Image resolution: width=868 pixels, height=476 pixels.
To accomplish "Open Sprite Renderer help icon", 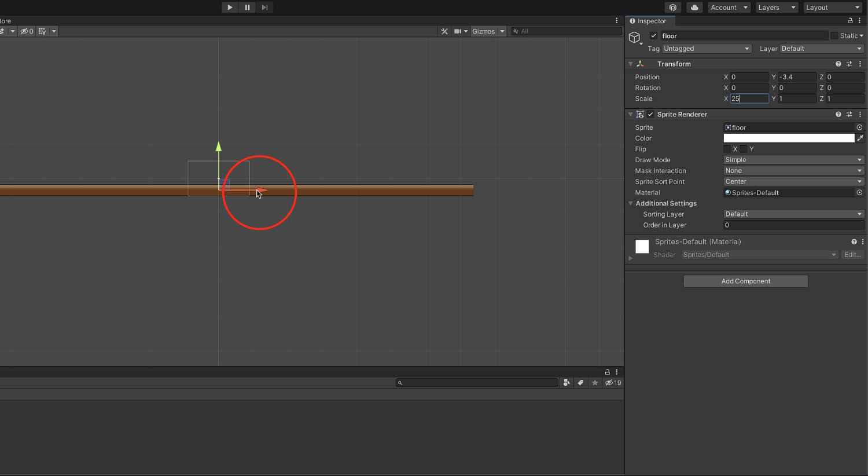I will coord(838,115).
